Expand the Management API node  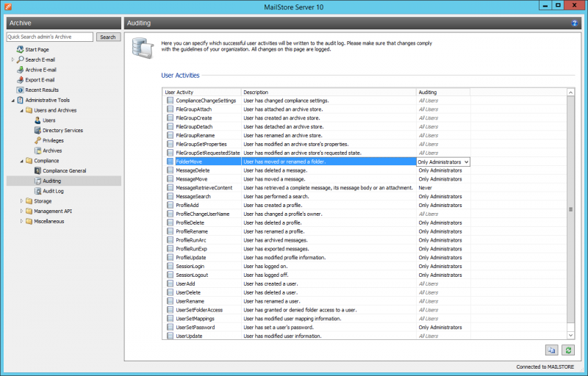(21, 211)
